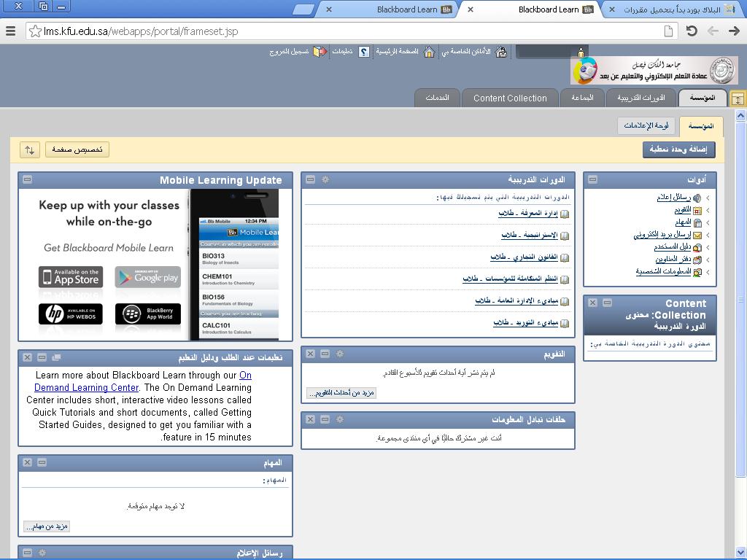Image resolution: width=747 pixels, height=560 pixels.
Task: Click إضافة وحدة نمطية button
Action: click(x=679, y=149)
